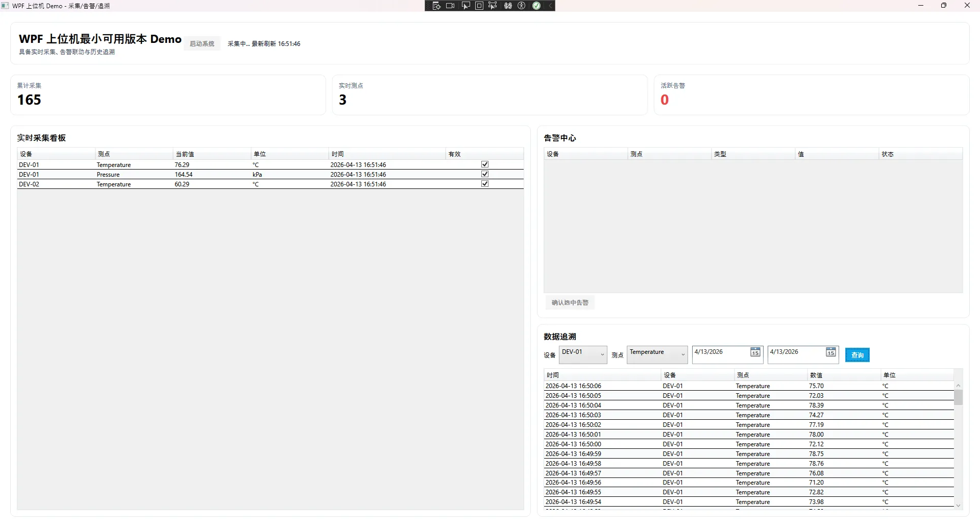
Task: Click the history table scrollbar thumb
Action: [x=959, y=397]
